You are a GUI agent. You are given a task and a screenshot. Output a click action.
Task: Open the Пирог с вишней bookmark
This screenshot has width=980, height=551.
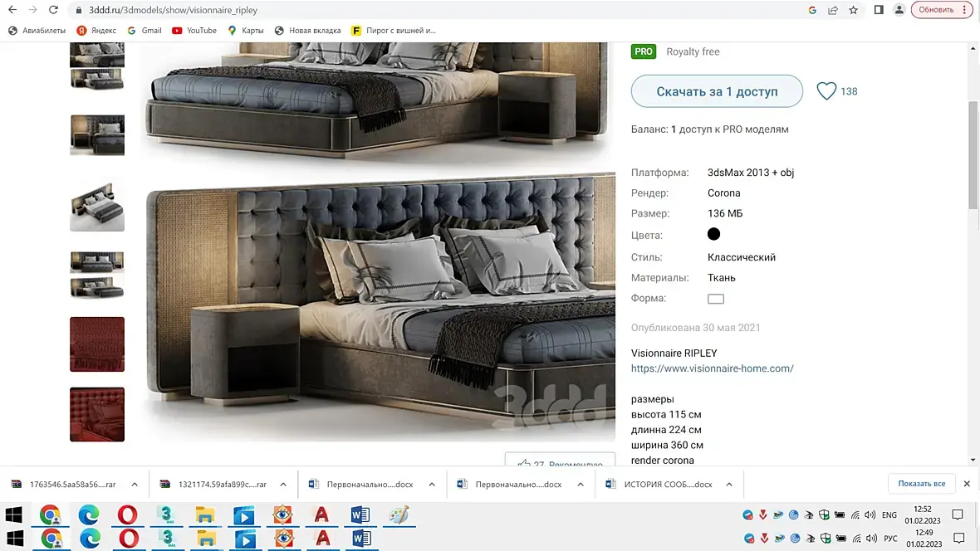[394, 30]
